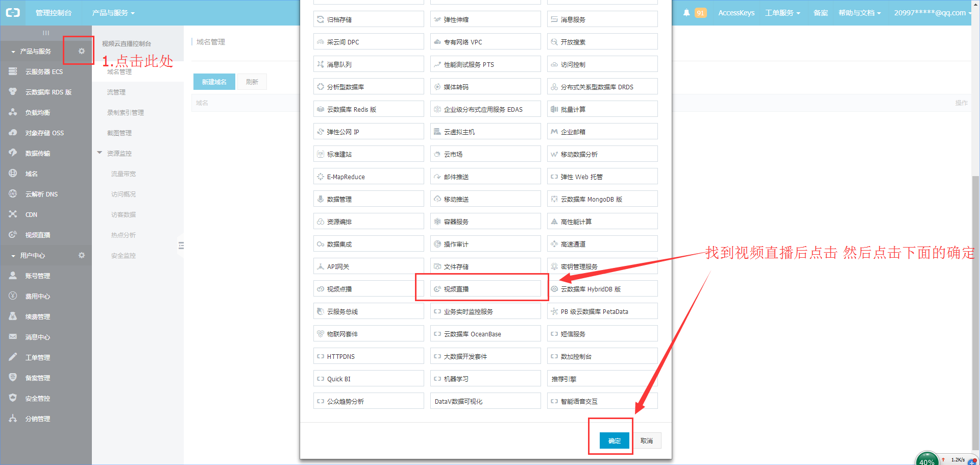The width and height of the screenshot is (980, 465).
Task: Expand the 产品与服务 top navigation dropdown
Action: (x=113, y=13)
